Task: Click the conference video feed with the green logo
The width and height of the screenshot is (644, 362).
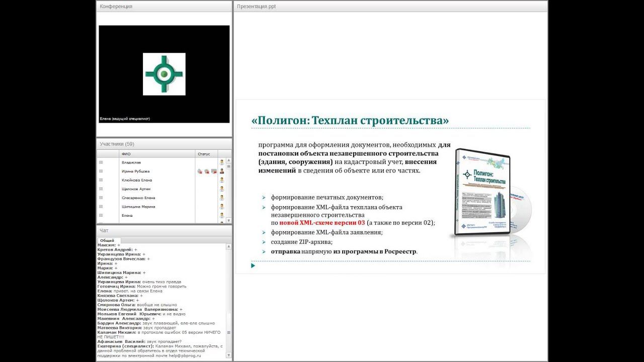Action: tap(164, 74)
